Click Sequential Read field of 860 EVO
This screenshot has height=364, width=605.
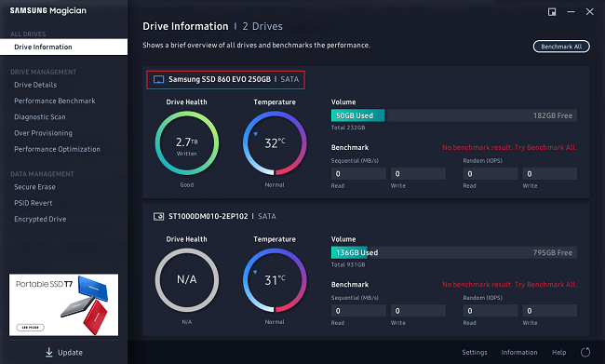[358, 174]
